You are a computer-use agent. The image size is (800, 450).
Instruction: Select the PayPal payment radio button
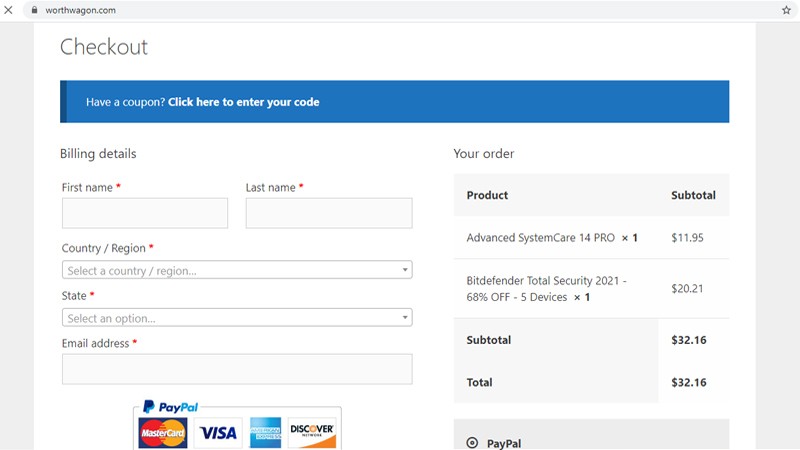[472, 443]
